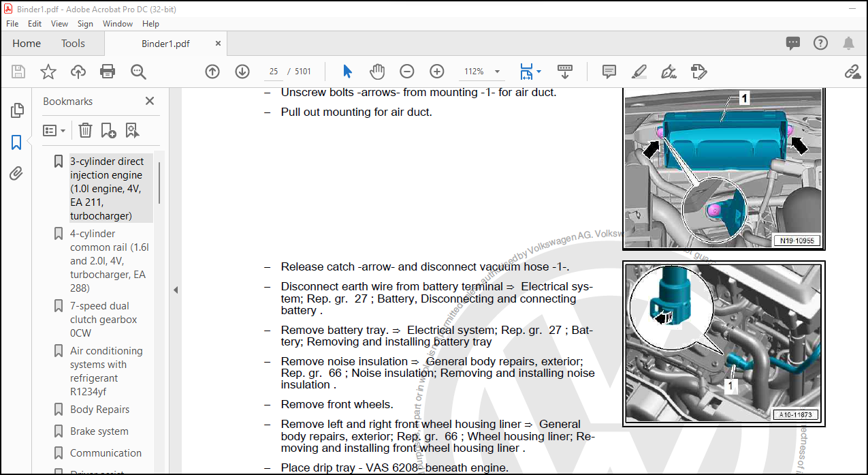Open the Sign document tool
The width and height of the screenshot is (868, 475).
tap(669, 72)
